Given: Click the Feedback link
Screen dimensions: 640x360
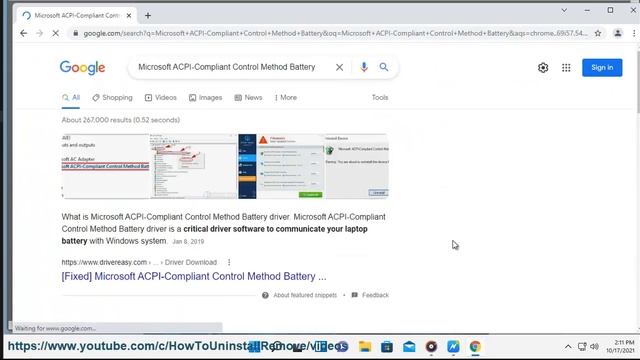Looking at the screenshot, I should coord(375,295).
